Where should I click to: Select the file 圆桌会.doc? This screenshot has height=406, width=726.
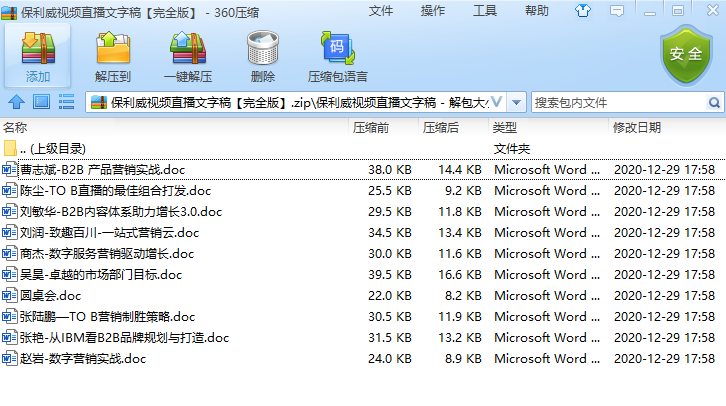tap(50, 296)
